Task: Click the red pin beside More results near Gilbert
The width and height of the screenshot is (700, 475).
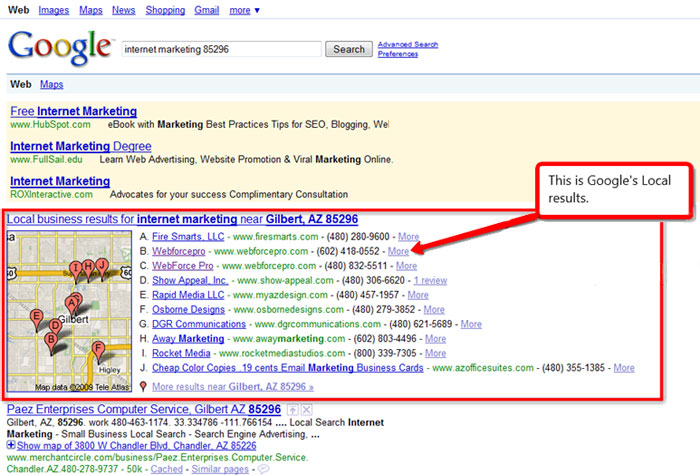Action: [x=143, y=386]
